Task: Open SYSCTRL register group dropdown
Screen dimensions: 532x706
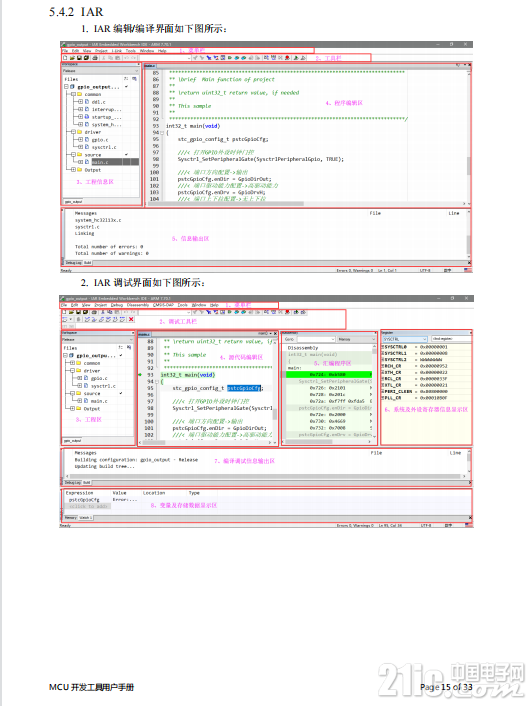Action: pos(405,339)
